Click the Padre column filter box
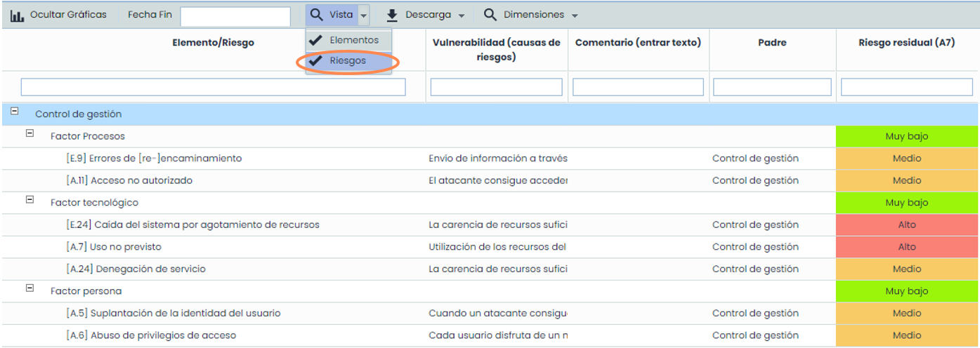This screenshot has width=980, height=348. pos(772,87)
